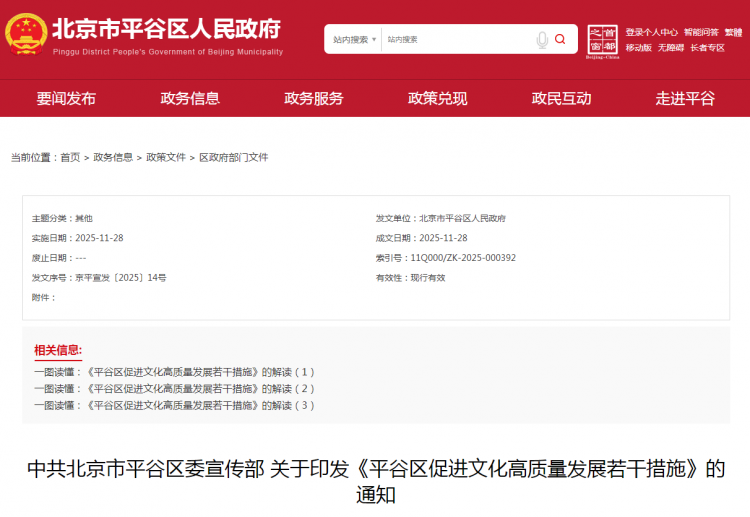Image resolution: width=750 pixels, height=517 pixels.
Task: Open the 要闻发布 navigation tab
Action: [66, 98]
